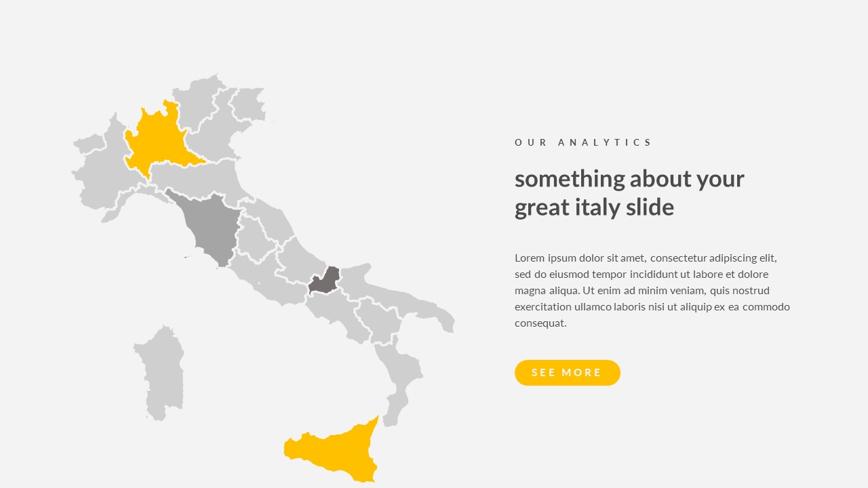Image resolution: width=868 pixels, height=488 pixels.
Task: Click the Lorem ipsum paragraph text
Action: pos(652,290)
